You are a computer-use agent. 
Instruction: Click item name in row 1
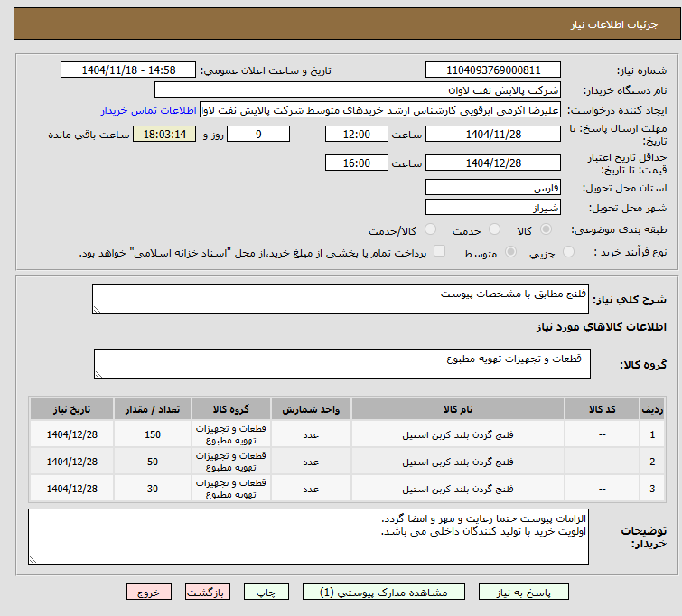[458, 434]
